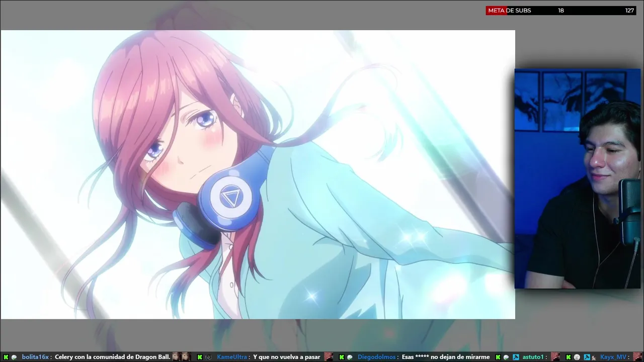Click the current sub count '18'
The image size is (644, 362).
click(x=561, y=11)
